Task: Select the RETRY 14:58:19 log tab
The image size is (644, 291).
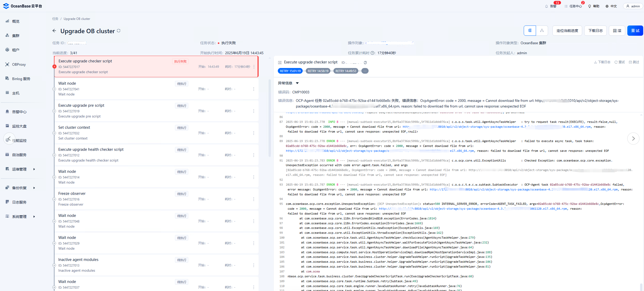Action: tap(318, 71)
